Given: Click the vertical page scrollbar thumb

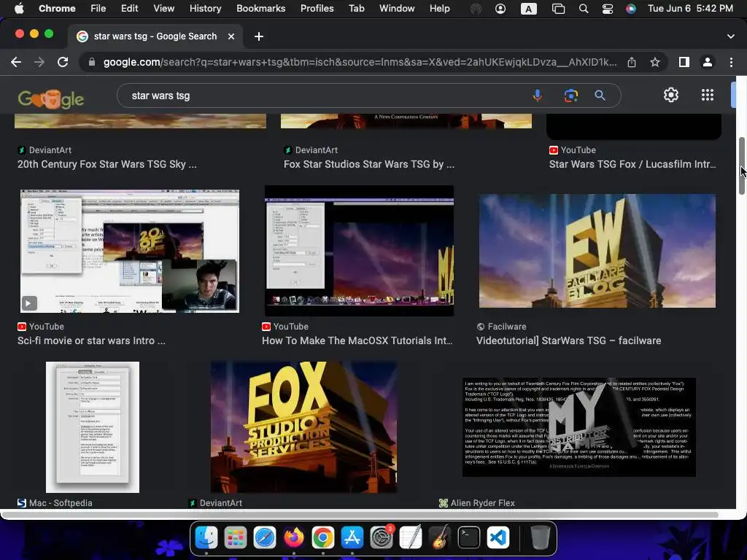Looking at the screenshot, I should (x=742, y=166).
